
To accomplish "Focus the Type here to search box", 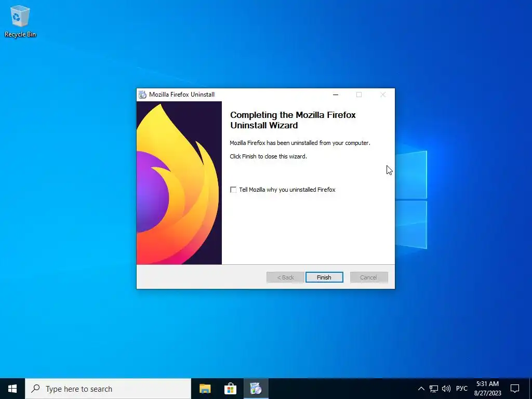I will tap(108, 389).
